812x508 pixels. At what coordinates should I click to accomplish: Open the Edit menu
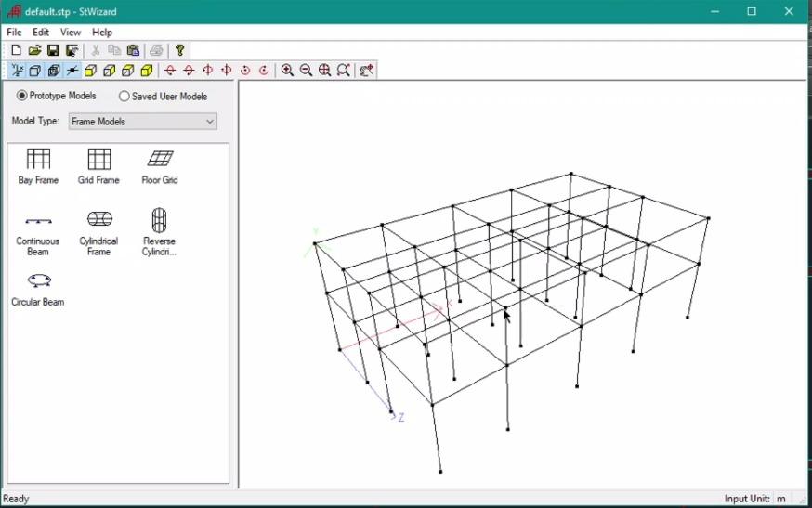coord(40,33)
